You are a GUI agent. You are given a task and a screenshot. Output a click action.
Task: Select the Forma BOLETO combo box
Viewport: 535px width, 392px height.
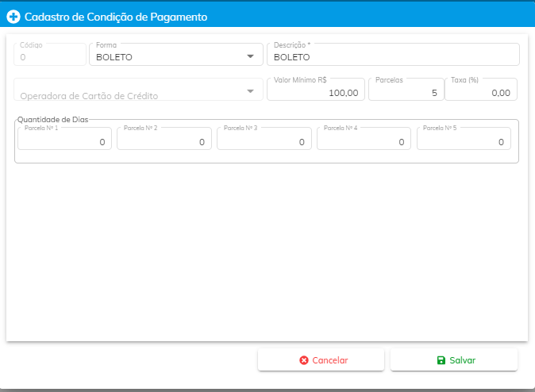coord(176,54)
